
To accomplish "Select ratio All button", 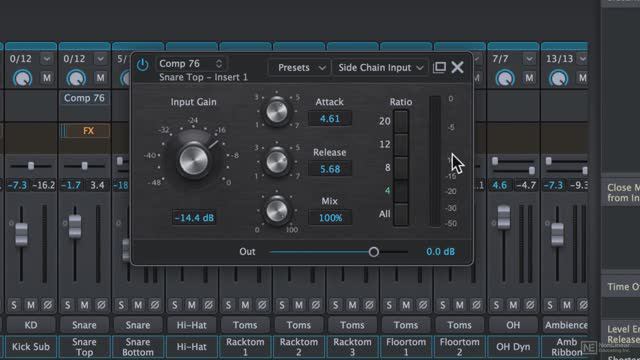I will (x=400, y=214).
